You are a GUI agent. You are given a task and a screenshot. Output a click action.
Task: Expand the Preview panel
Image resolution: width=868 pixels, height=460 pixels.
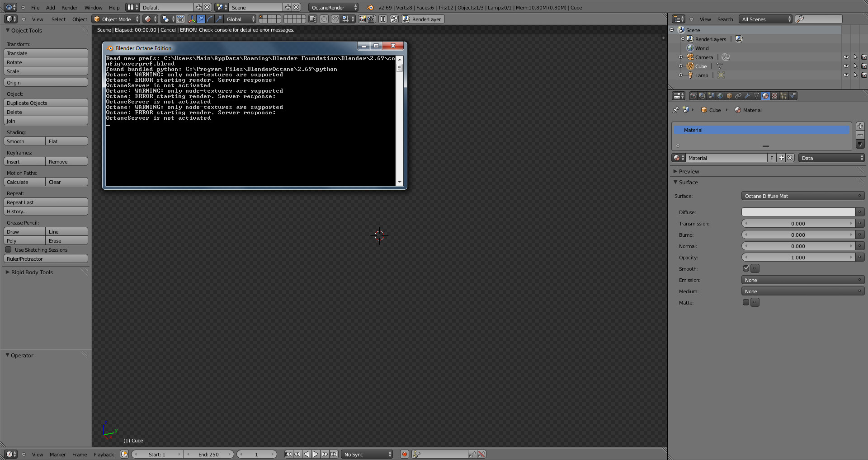689,171
